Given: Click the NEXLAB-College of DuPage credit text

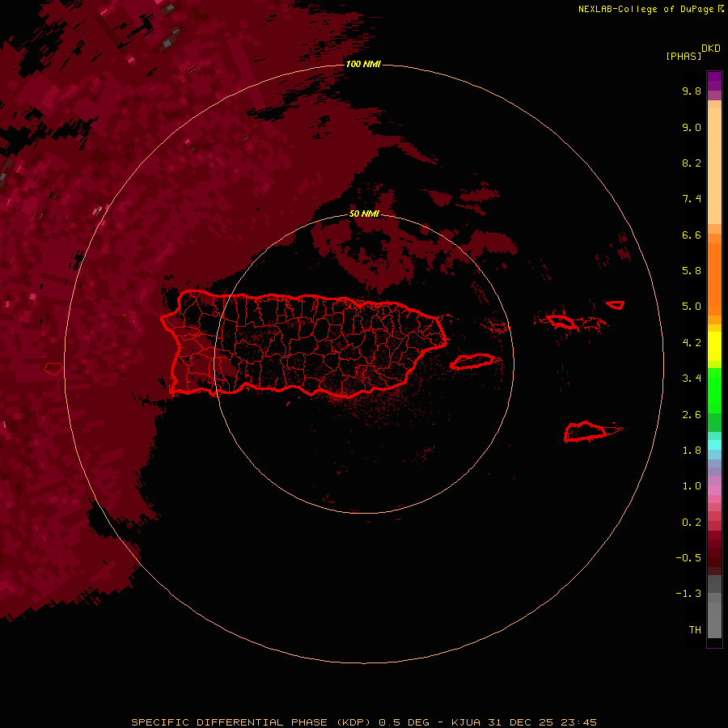Looking at the screenshot, I should click(645, 9).
